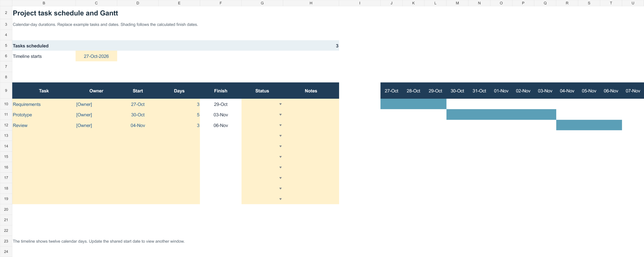644x257 pixels.
Task: Select column header B
Action: [x=44, y=3]
